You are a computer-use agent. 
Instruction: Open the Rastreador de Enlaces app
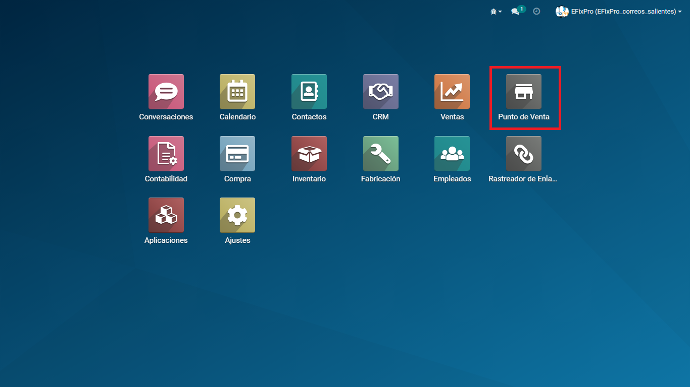524,154
